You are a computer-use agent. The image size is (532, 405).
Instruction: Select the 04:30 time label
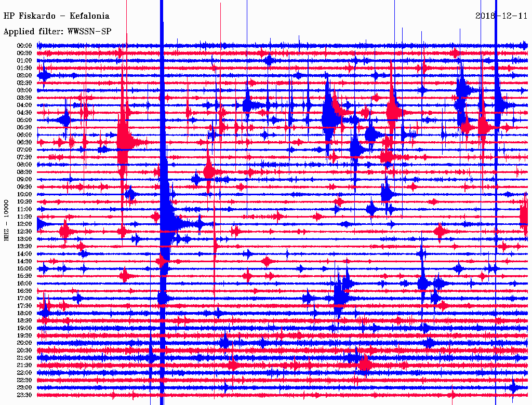click(x=24, y=113)
